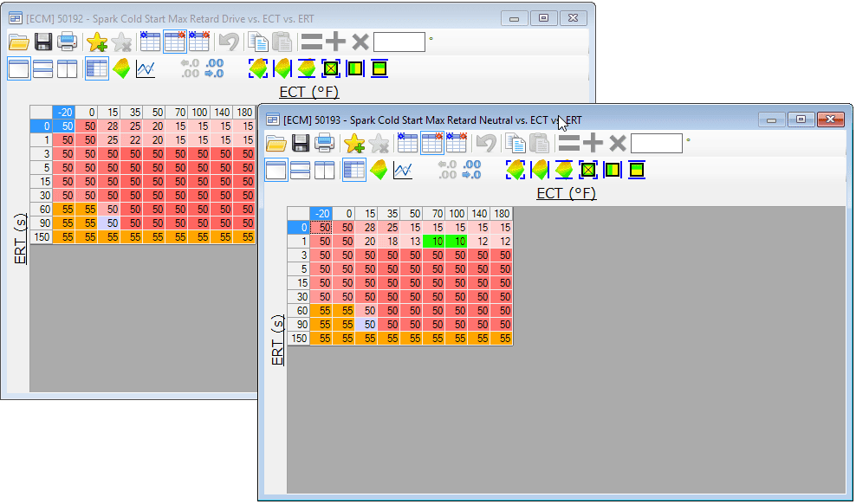Select ERT row header 60 in Drive table
Screen dimensions: 856x504
pos(41,209)
